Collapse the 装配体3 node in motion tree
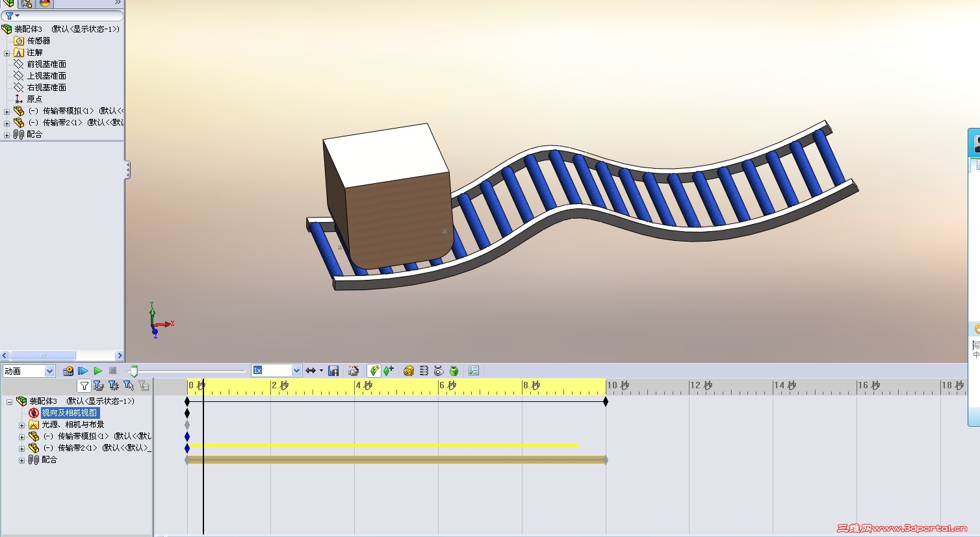Screen dimensions: 980x537 tap(9, 402)
